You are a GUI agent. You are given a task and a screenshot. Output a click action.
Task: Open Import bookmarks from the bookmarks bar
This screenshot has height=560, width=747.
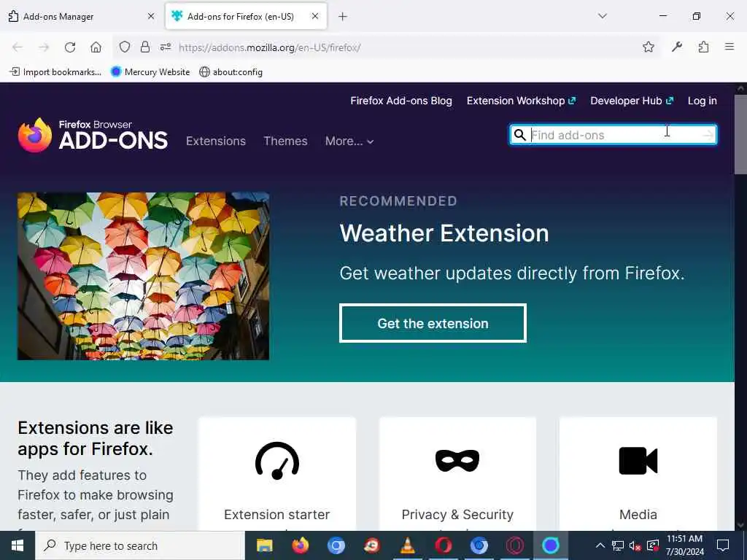55,72
